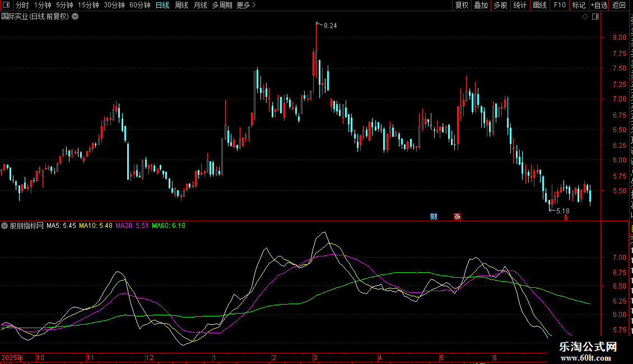This screenshot has width=633, height=364.
Task: Click the 财 financial info marker
Action: tap(434, 216)
